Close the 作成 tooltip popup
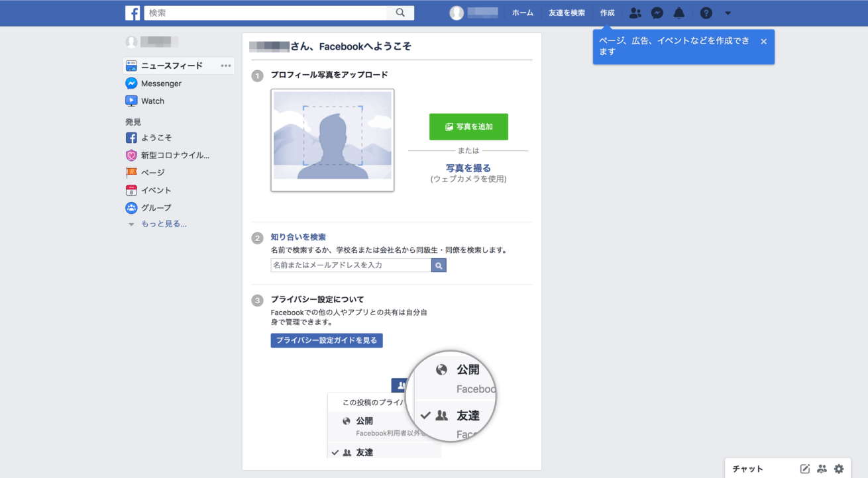This screenshot has height=478, width=868. point(763,41)
